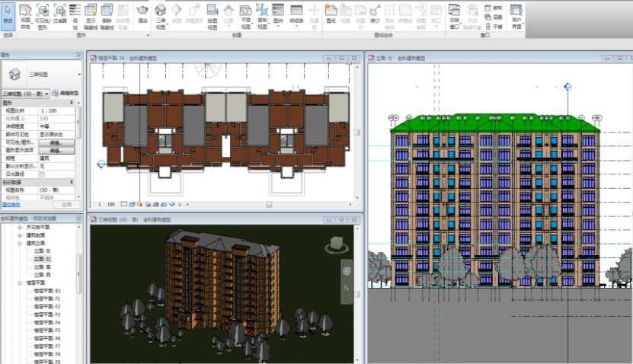Open floor plan 楼层平面: F1
Viewport: 633px width, 364px height.
47,299
